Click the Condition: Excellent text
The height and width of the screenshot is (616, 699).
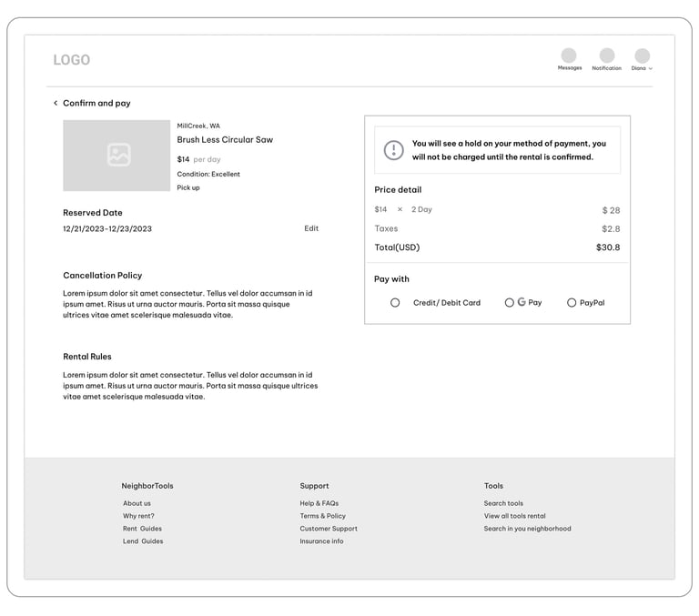tap(208, 175)
